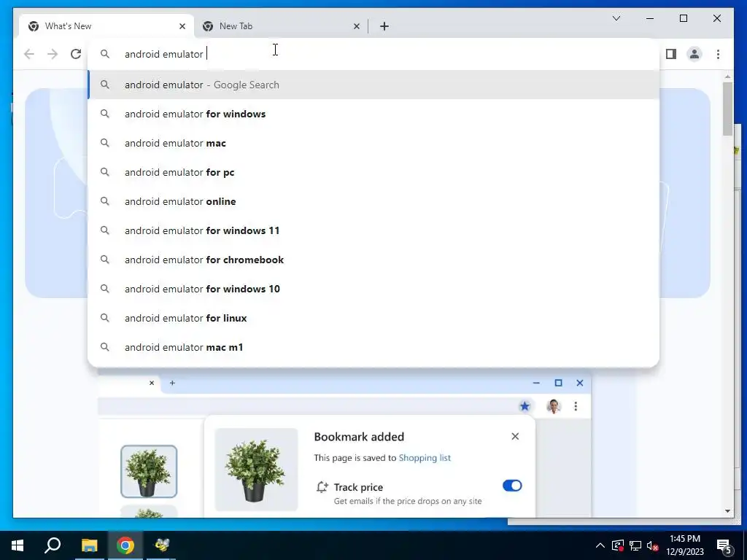This screenshot has width=747, height=560.
Task: Close the Bookmark added popup
Action: click(515, 436)
